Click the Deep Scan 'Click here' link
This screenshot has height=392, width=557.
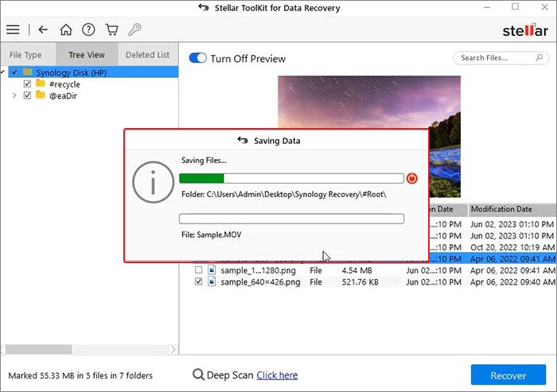[277, 375]
